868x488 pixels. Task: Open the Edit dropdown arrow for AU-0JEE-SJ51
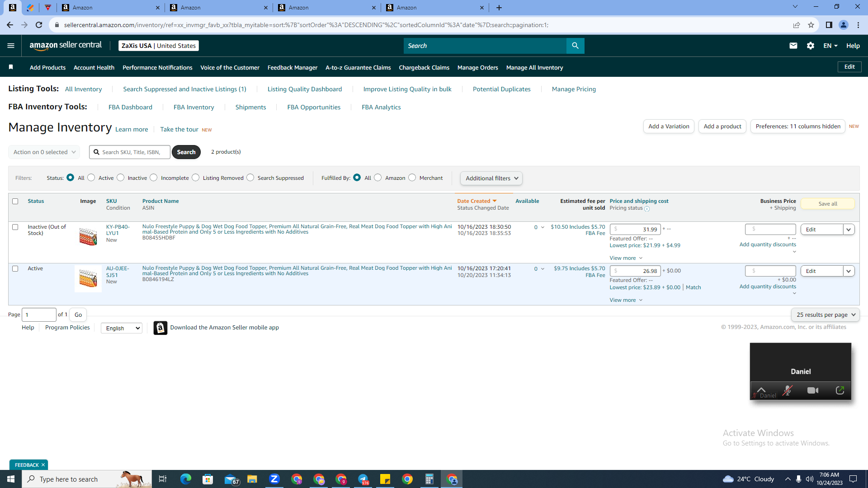[x=849, y=271]
